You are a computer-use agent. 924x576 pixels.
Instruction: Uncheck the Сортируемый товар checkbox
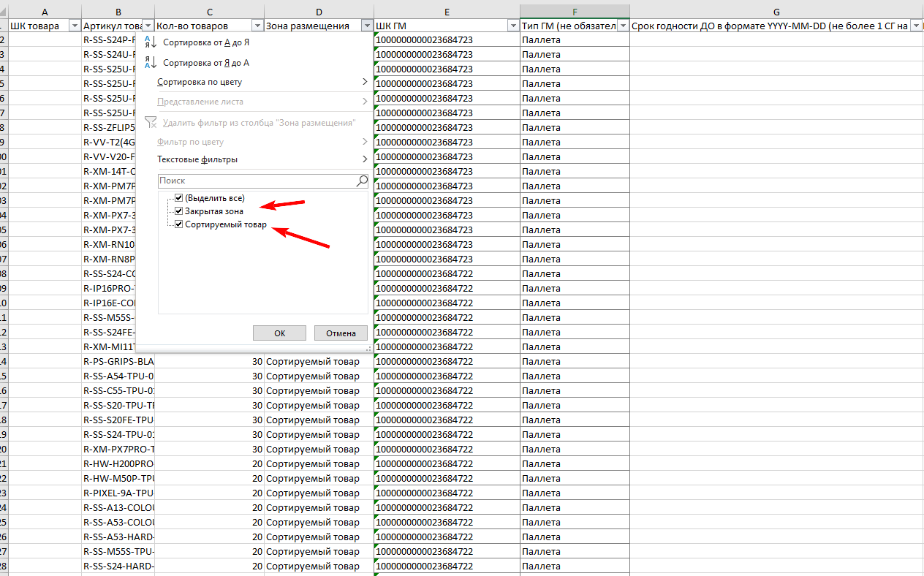click(x=178, y=224)
